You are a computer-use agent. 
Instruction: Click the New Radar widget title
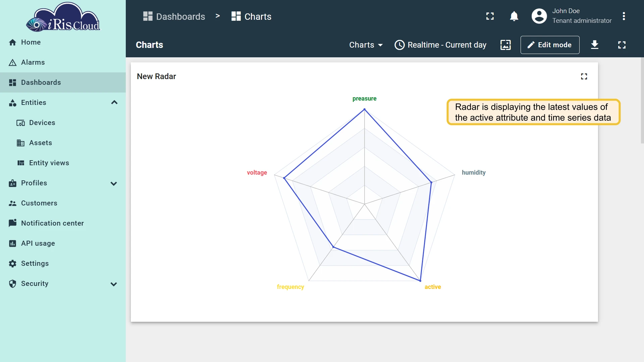(156, 76)
